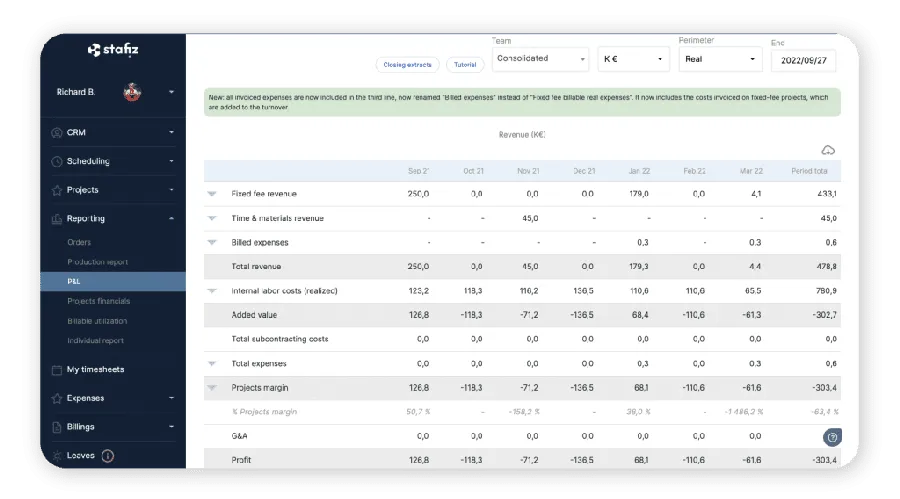Screen dimensions: 900x499
Task: Click the CRM person icon
Action: click(x=57, y=132)
